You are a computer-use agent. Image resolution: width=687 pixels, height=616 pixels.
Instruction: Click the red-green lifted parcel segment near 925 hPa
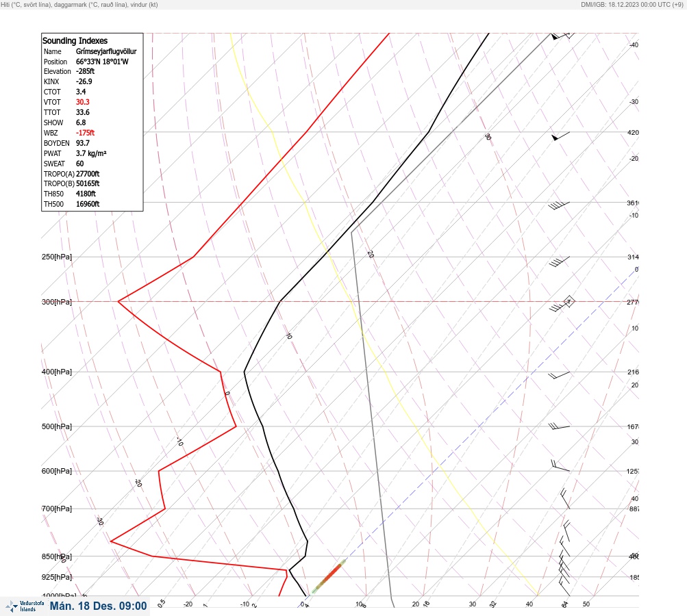click(328, 576)
